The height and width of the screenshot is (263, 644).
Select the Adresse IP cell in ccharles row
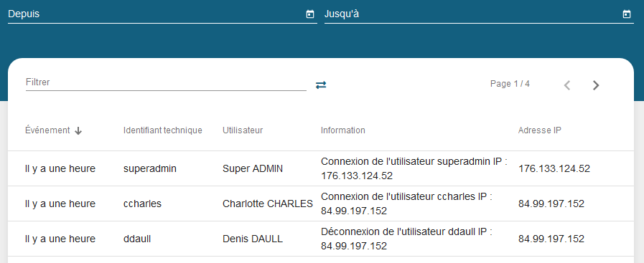point(551,204)
